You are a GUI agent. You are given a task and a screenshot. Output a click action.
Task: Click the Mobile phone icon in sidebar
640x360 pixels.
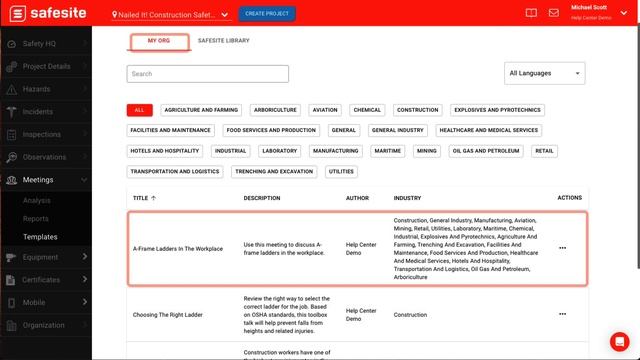tap(11, 302)
